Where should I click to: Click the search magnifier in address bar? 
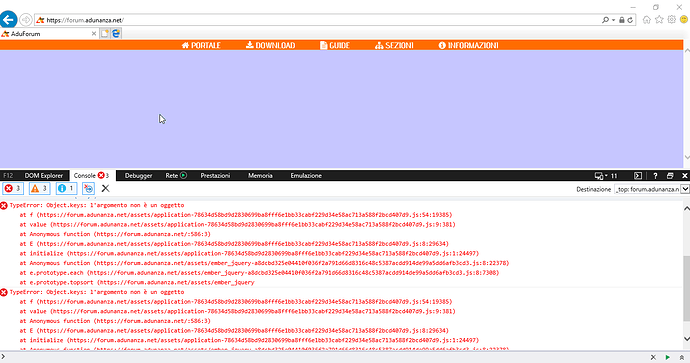tap(605, 20)
